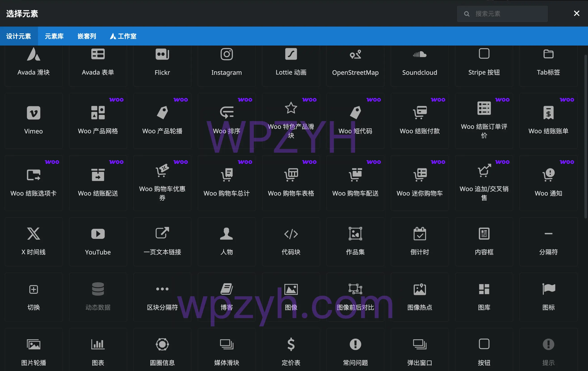Select the Soundcloud element
588x371 pixels.
click(420, 65)
